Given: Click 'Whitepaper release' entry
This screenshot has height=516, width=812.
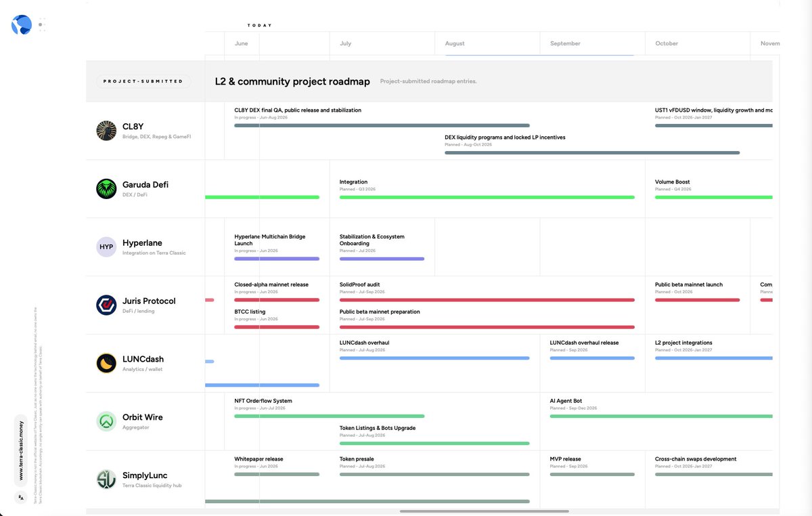Looking at the screenshot, I should (x=276, y=466).
